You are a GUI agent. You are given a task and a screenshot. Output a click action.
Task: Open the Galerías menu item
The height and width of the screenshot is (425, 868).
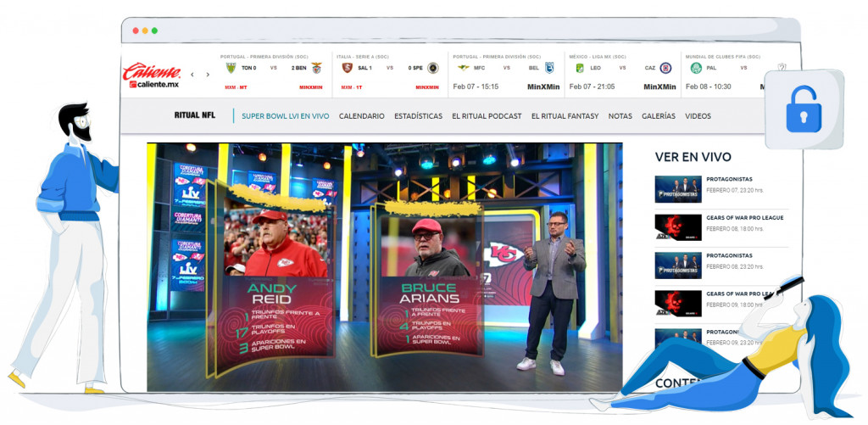[658, 116]
